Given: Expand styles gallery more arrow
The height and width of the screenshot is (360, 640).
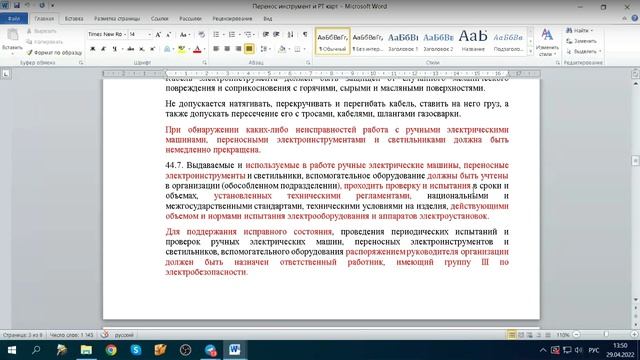Looking at the screenshot, I should 530,51.
